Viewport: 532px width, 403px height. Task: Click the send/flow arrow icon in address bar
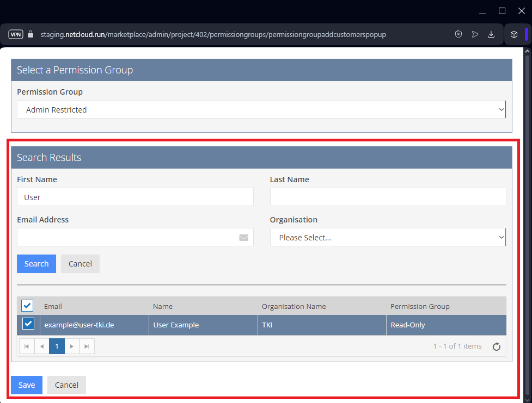475,34
